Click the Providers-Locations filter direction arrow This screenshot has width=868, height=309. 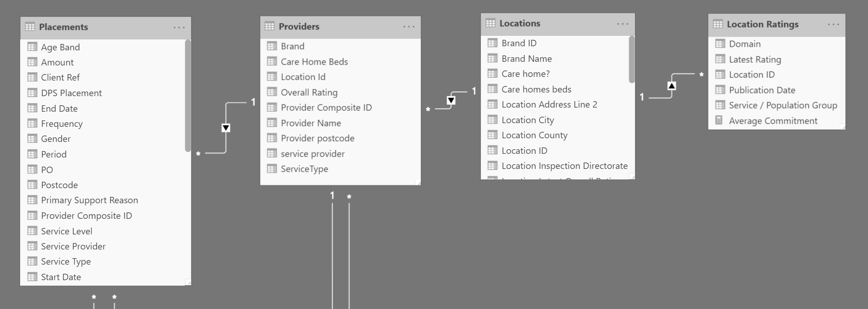point(451,100)
